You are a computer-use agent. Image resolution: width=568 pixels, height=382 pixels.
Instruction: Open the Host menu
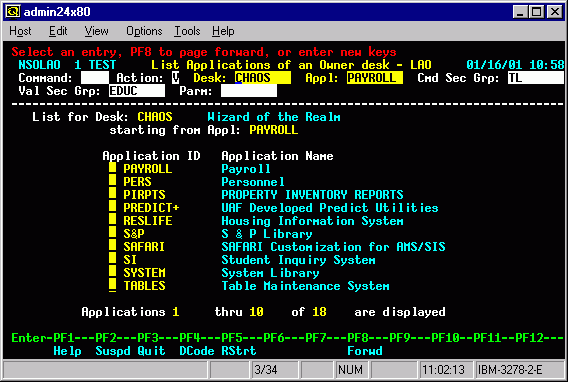[20, 31]
